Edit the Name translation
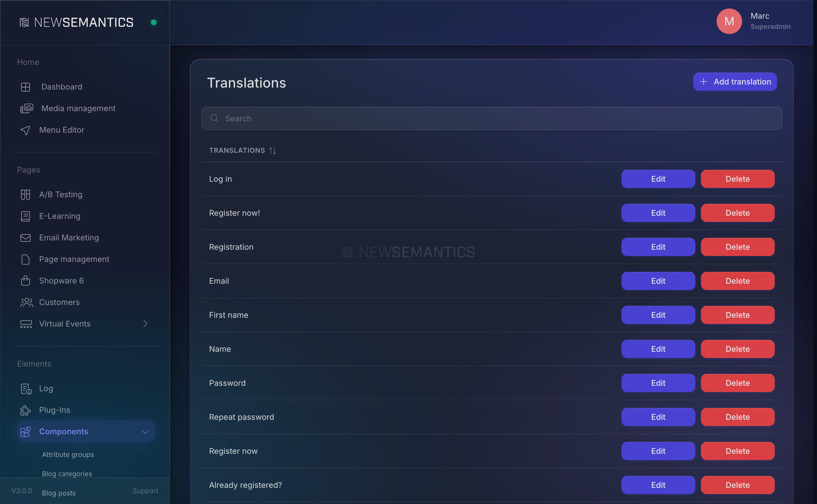Screen dimensions: 817x504 click(x=658, y=349)
